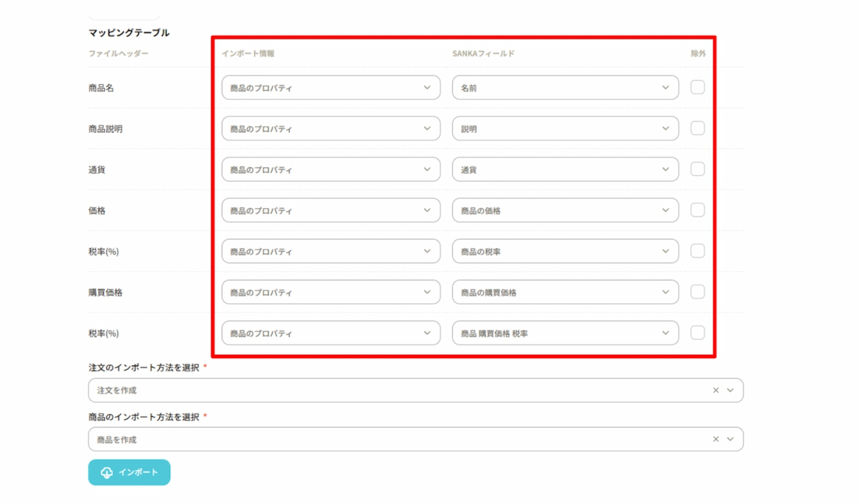The width and height of the screenshot is (861, 504).
Task: Click chevron of 商品の価格 SANKA field
Action: [x=665, y=210]
